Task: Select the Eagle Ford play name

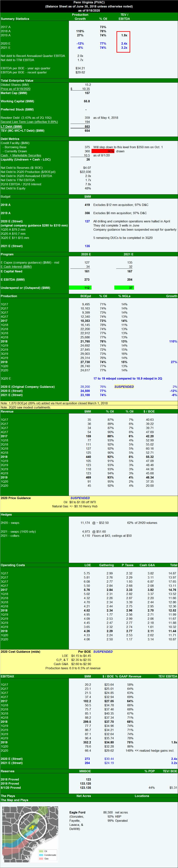Action: pyautogui.click(x=77, y=812)
